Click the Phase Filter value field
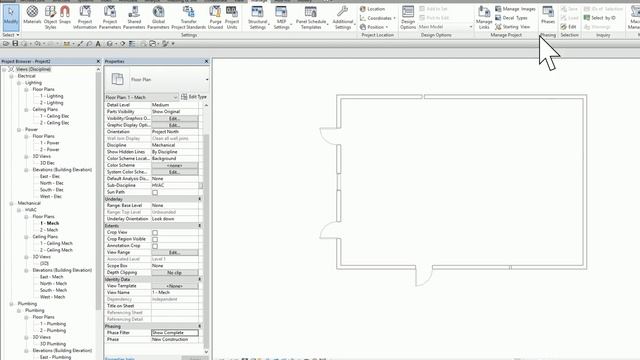Screen dimensions: 640x360 coord(175,333)
